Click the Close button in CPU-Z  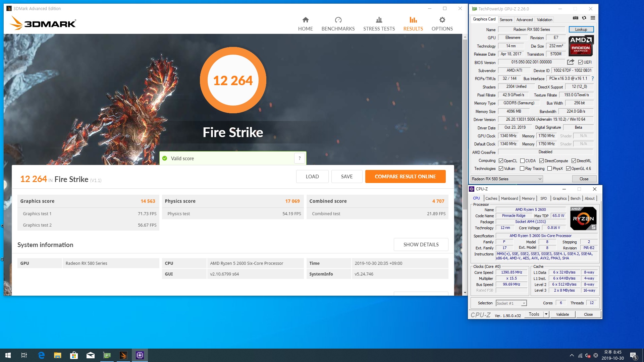tap(588, 314)
